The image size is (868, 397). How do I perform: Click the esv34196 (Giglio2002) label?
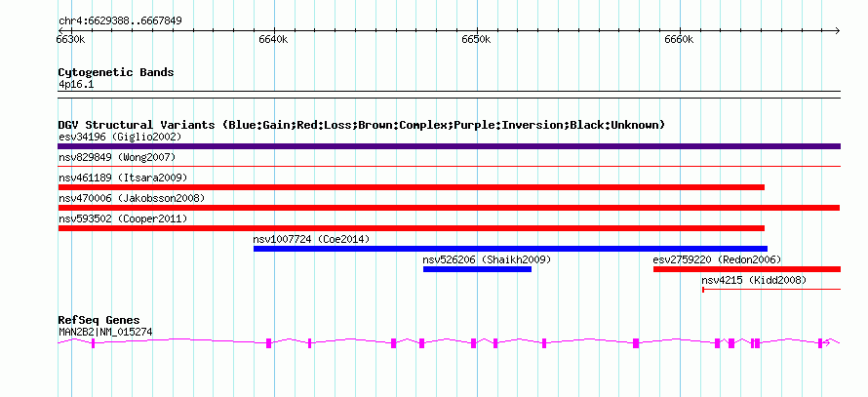point(120,137)
